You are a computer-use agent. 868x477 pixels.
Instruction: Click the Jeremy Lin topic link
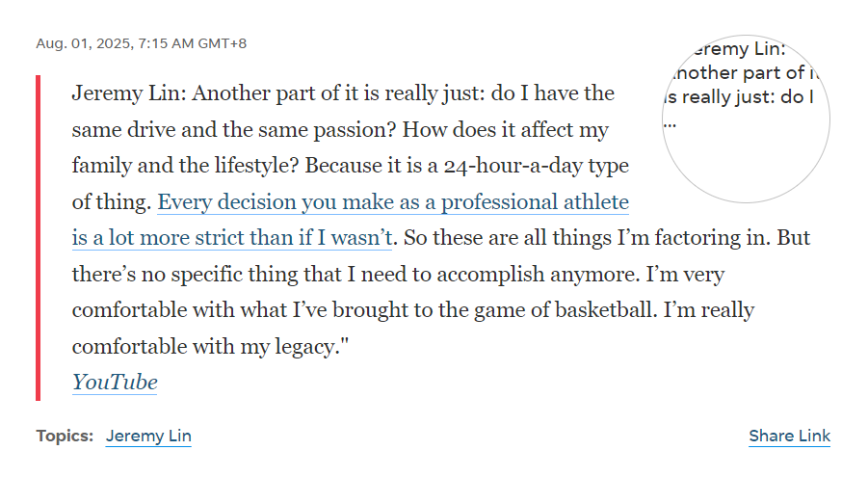(148, 436)
